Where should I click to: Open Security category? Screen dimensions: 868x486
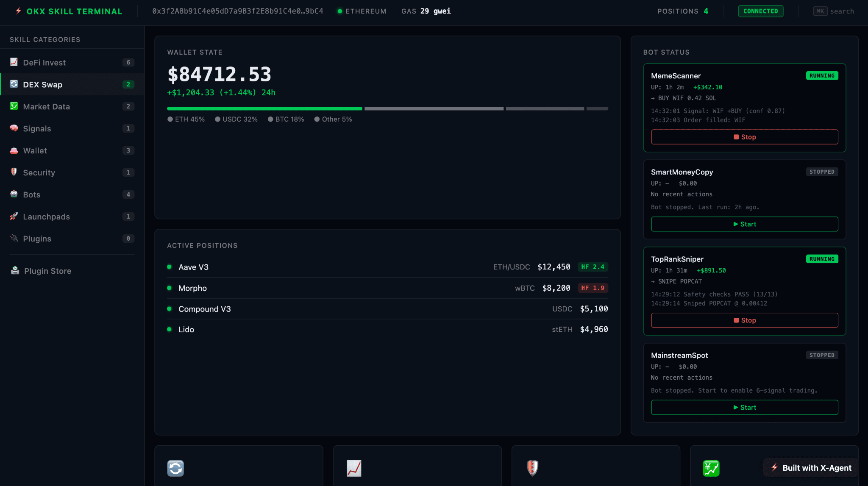[x=72, y=172]
